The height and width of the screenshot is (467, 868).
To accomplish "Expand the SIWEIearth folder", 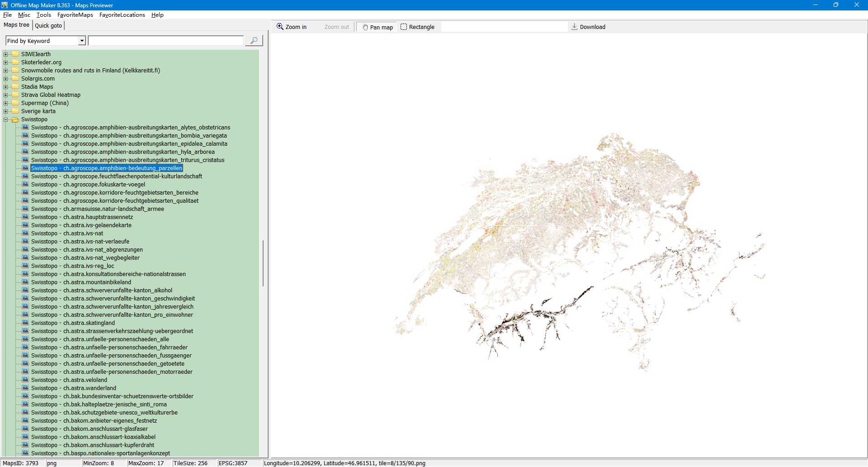I will click(6, 54).
